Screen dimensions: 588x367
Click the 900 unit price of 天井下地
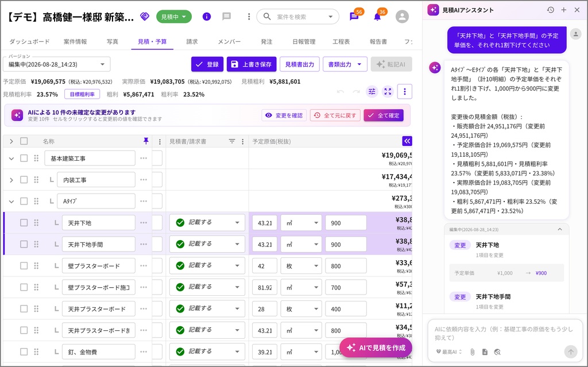pyautogui.click(x=346, y=222)
